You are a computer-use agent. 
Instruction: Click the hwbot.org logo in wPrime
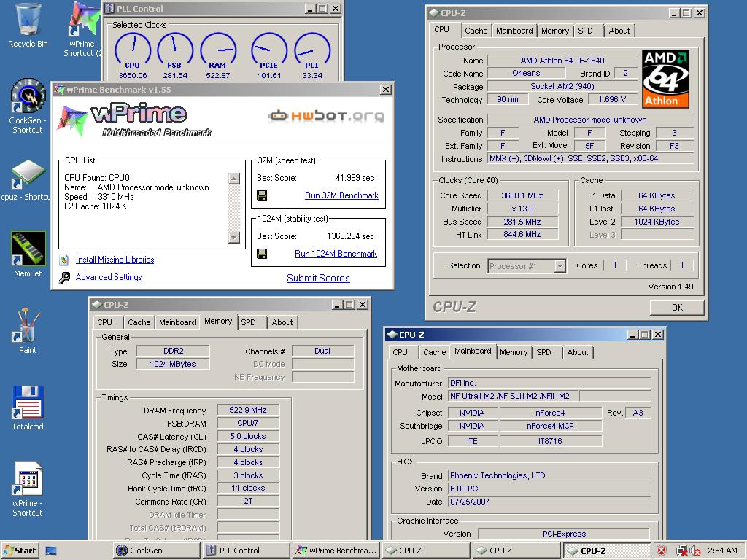coord(326,115)
